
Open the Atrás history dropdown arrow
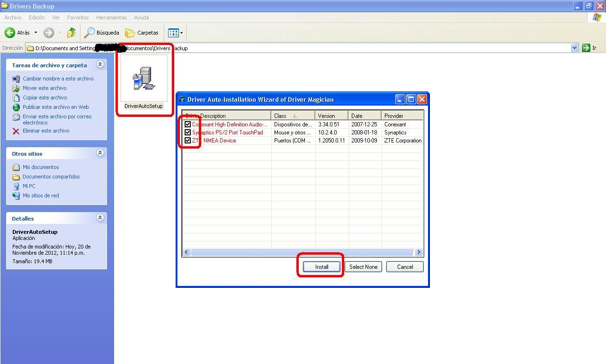tap(36, 33)
